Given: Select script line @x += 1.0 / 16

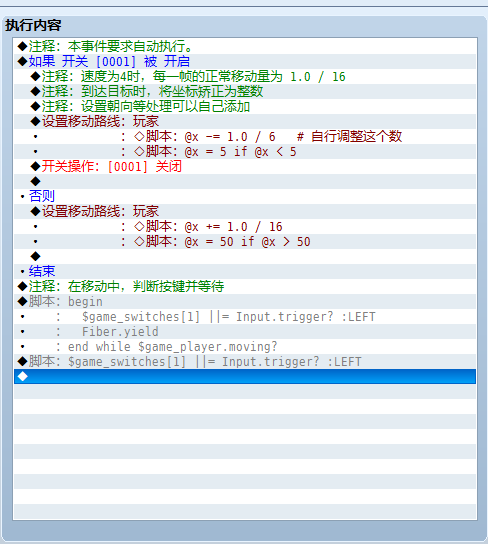Looking at the screenshot, I should point(245,227).
